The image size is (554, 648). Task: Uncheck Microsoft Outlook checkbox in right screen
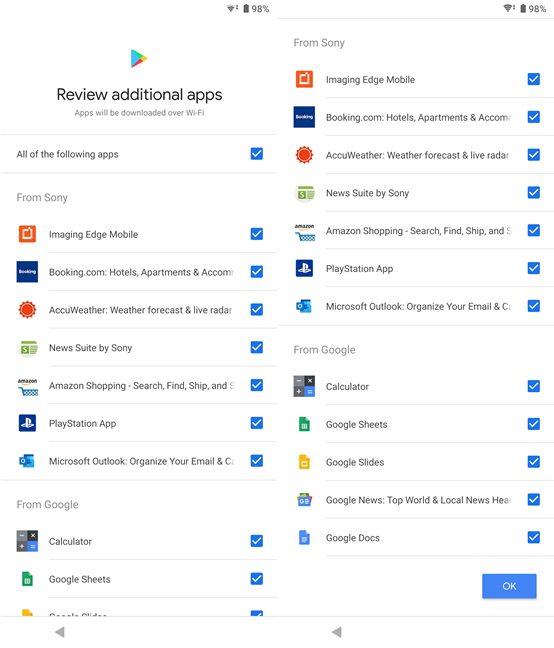pos(534,306)
